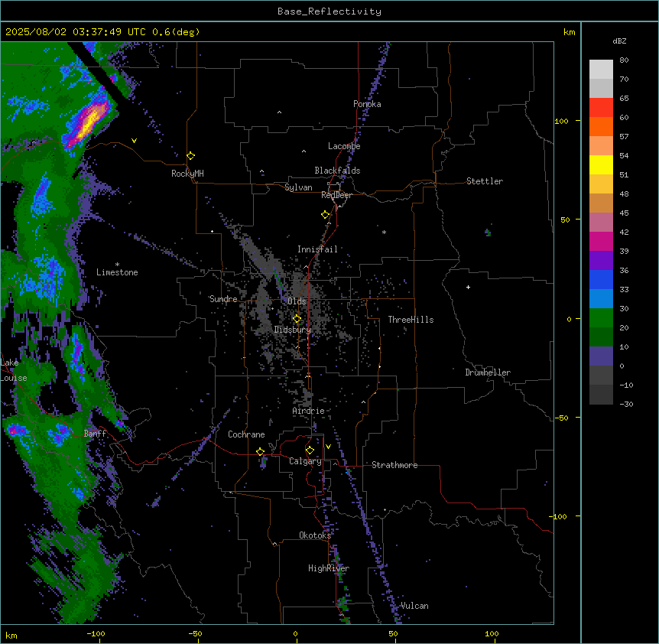The height and width of the screenshot is (644, 659).
Task: Click the Limestone label
Action: [x=117, y=272]
